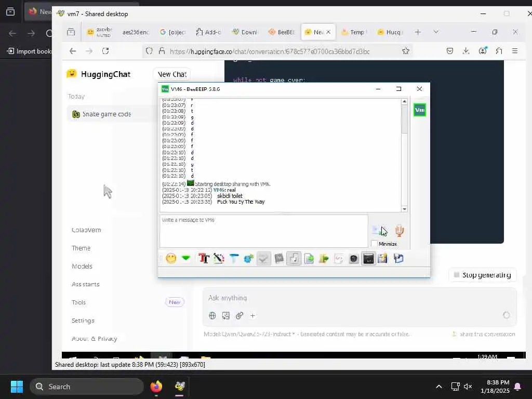Image resolution: width=532 pixels, height=399 pixels.
Task: Click the send message arrow button in BeeBEEP
Action: [x=379, y=230]
